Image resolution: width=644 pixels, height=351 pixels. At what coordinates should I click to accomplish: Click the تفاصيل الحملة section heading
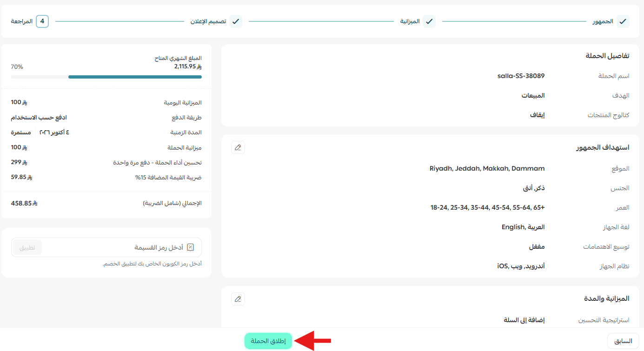[x=607, y=56]
